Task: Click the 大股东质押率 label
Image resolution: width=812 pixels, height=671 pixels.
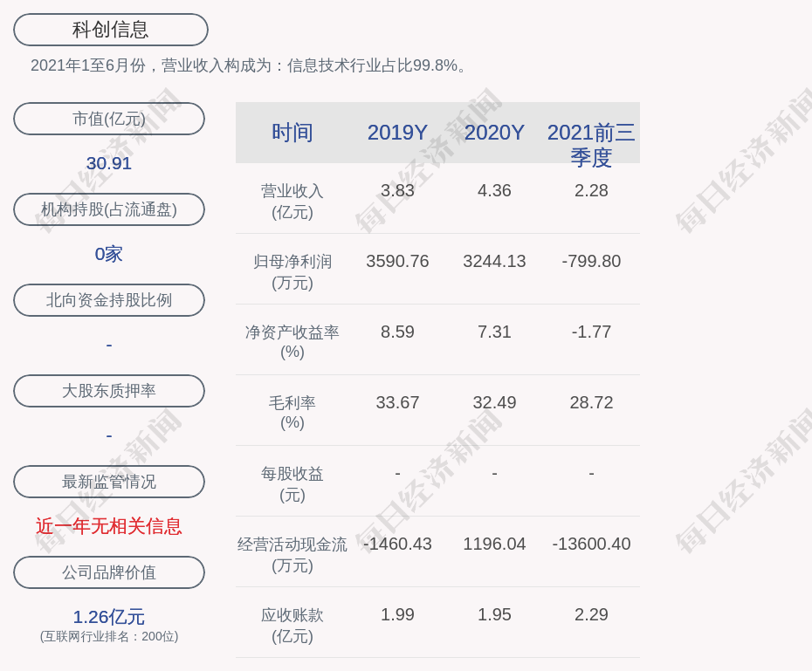Action: coord(109,391)
